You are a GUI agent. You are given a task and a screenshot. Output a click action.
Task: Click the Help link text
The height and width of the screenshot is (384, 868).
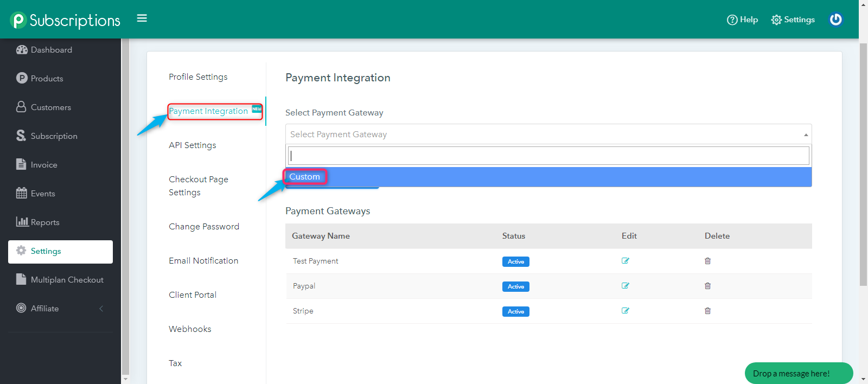coord(749,20)
